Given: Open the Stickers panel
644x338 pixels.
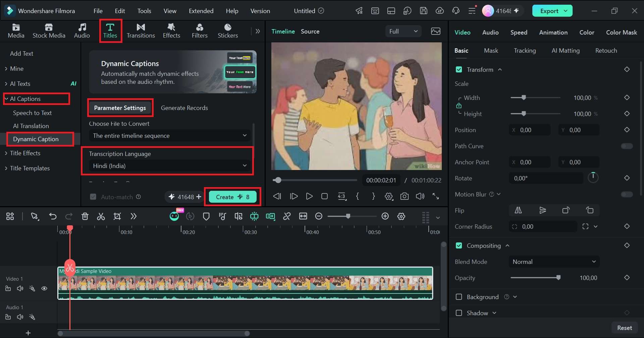Looking at the screenshot, I should click(x=228, y=31).
